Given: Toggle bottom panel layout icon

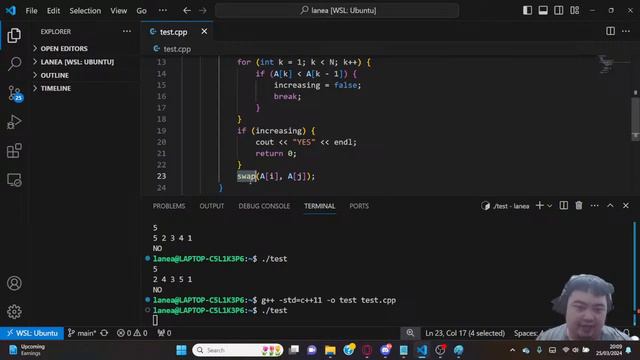Looking at the screenshot, I should 543,10.
